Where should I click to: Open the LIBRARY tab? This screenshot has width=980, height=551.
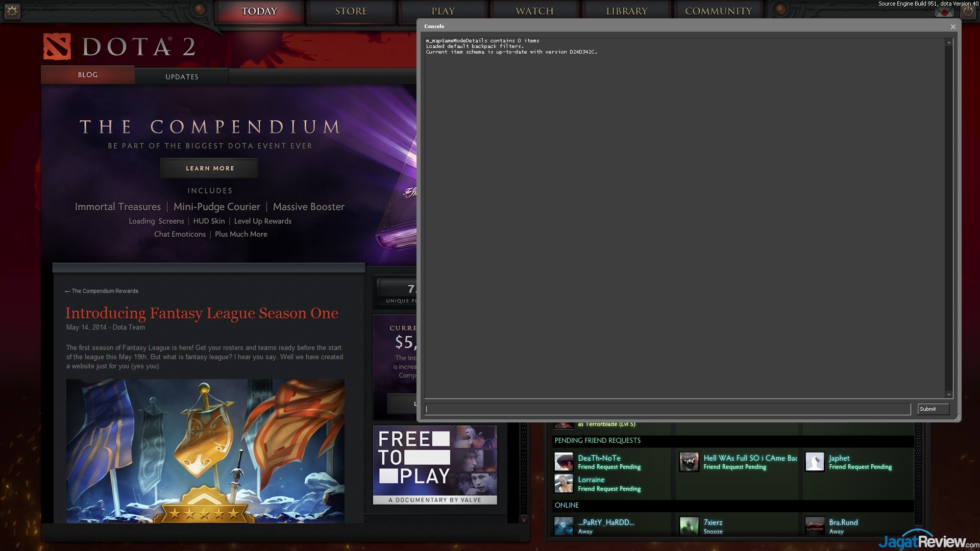[627, 11]
